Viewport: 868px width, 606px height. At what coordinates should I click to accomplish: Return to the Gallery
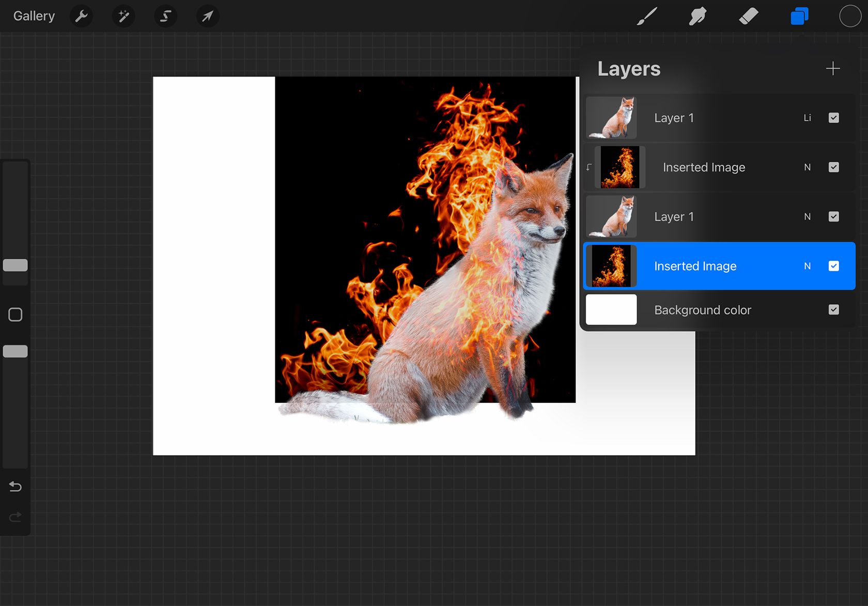[34, 17]
